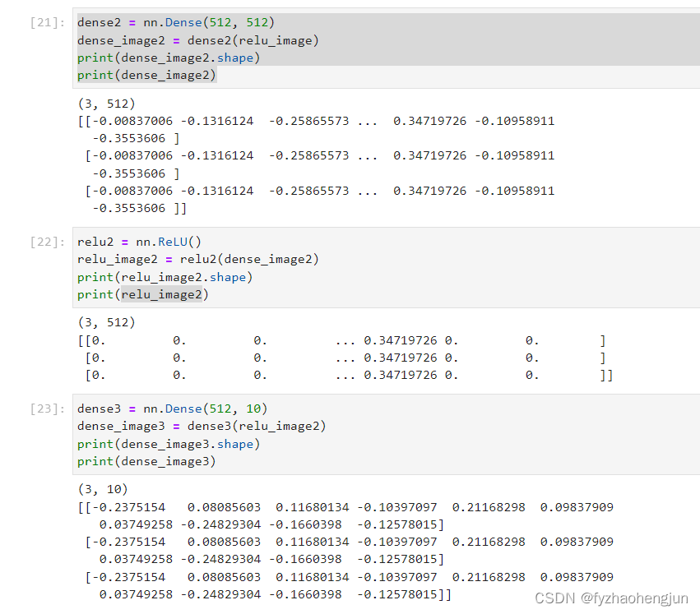Click line 'relu_image2 = relu2(dense_image2)'
The image size is (700, 614).
[x=197, y=259]
